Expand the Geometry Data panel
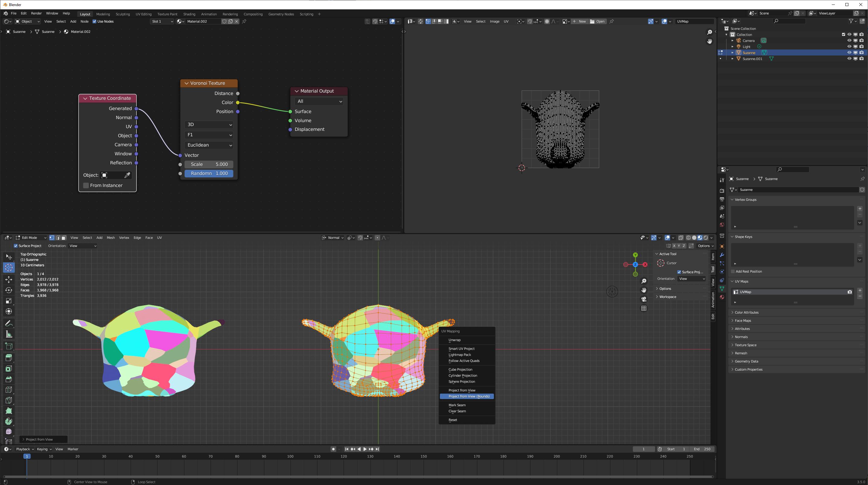Screen dimensions: 868x485 (x=746, y=361)
